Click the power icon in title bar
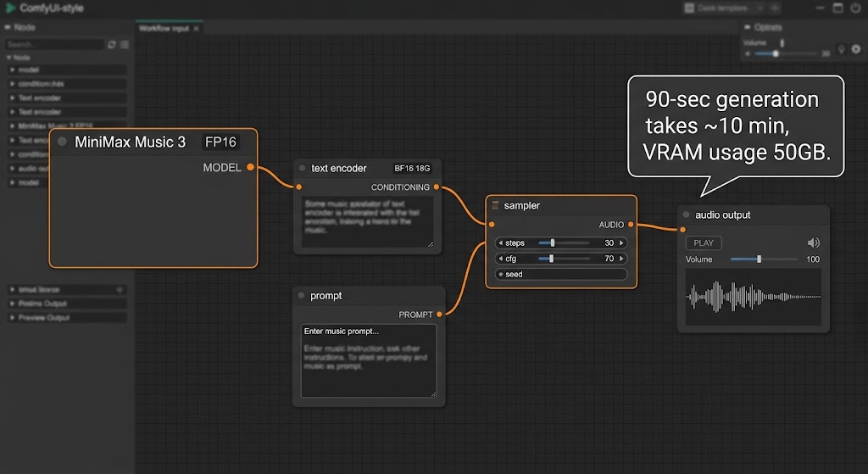Viewport: 868px width, 474px height. pyautogui.click(x=856, y=8)
